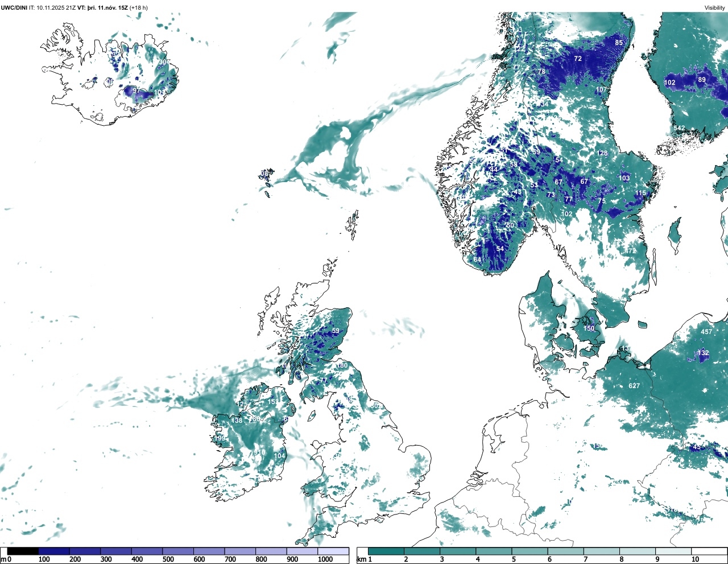The height and width of the screenshot is (564, 728).
Task: Select the '10.11.2025 21Z' initial time text
Action: (x=56, y=8)
